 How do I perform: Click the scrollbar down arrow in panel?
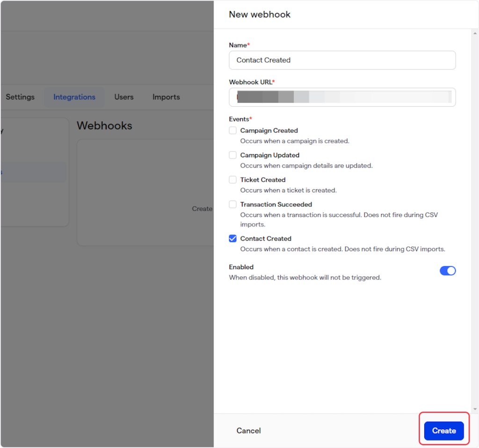click(475, 409)
